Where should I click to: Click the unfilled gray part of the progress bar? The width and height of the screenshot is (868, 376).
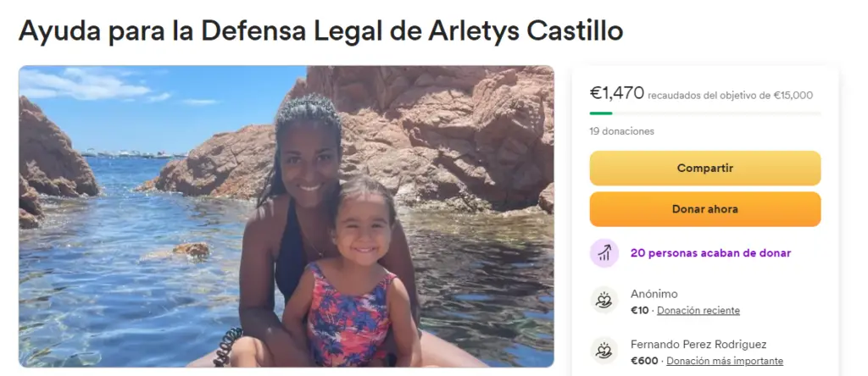pos(716,113)
